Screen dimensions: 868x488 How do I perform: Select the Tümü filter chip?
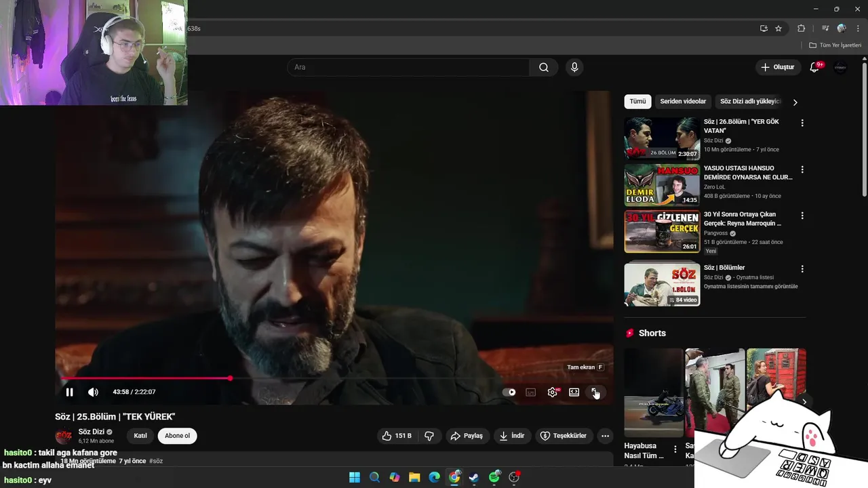click(x=638, y=102)
